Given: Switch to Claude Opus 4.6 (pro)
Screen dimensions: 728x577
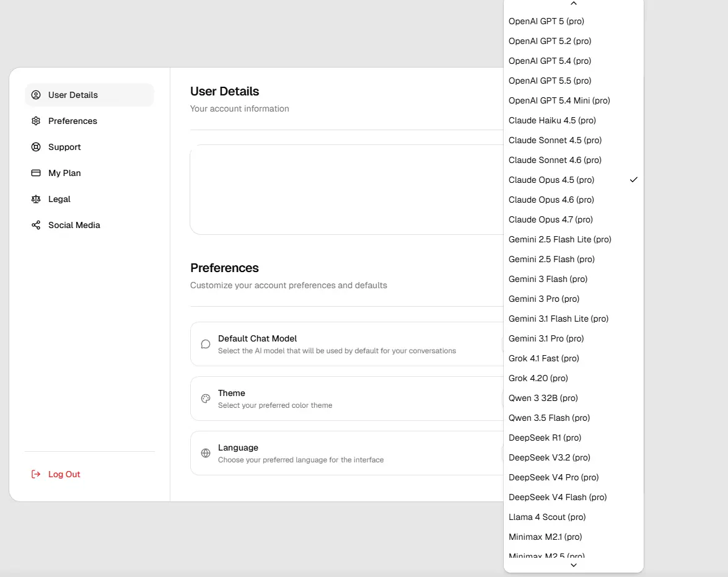Looking at the screenshot, I should point(573,200).
